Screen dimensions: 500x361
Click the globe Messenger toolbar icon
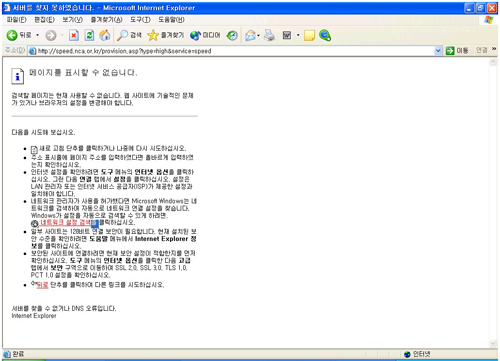tap(325, 35)
